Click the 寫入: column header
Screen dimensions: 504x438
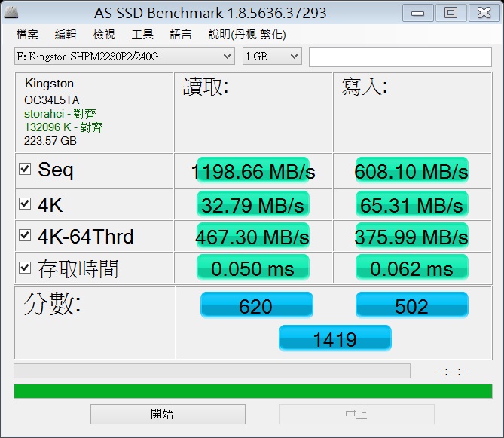(365, 87)
